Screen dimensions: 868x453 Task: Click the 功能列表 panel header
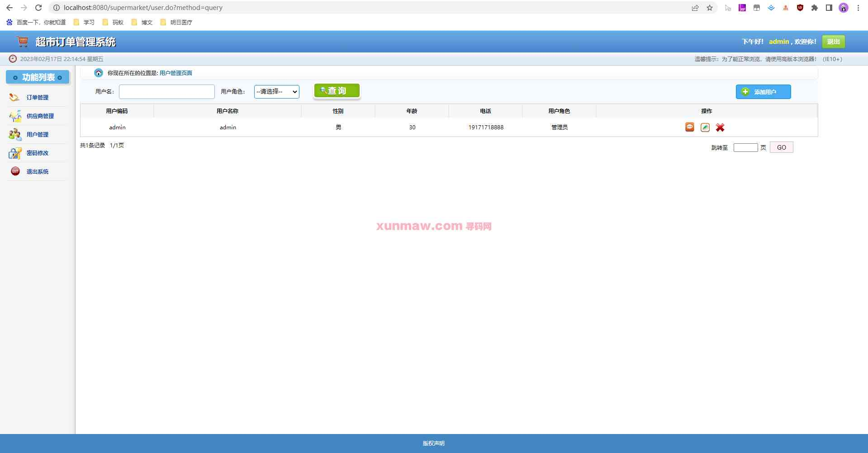point(38,77)
